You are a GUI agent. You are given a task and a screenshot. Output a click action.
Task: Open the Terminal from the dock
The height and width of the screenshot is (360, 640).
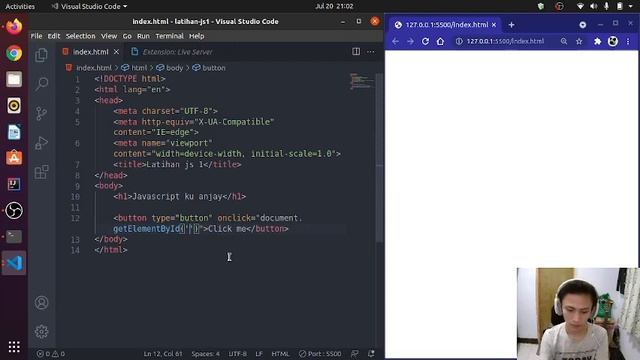click(x=14, y=236)
